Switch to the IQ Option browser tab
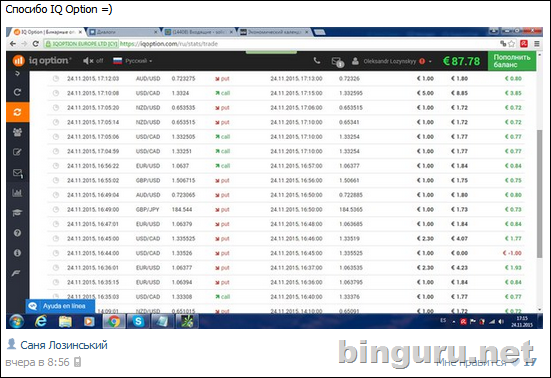Screen dimensions: 551x378 [x=46, y=32]
